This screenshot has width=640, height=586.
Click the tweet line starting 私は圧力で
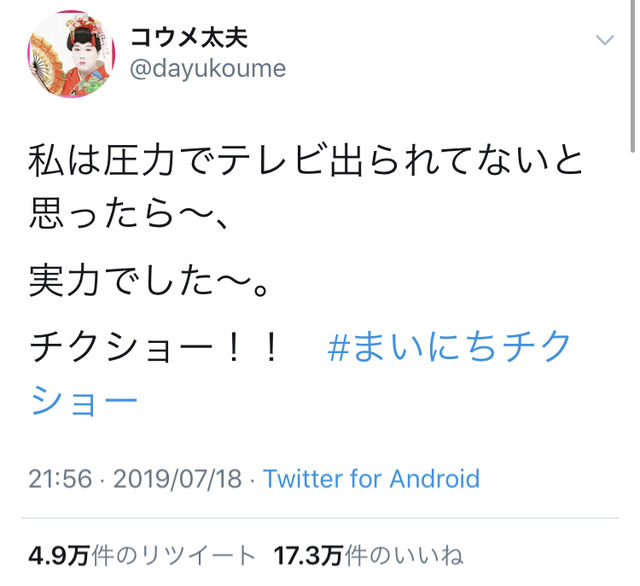(305, 161)
